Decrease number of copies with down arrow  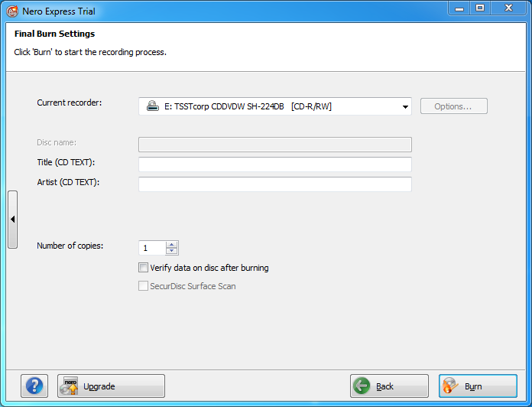[x=172, y=251]
